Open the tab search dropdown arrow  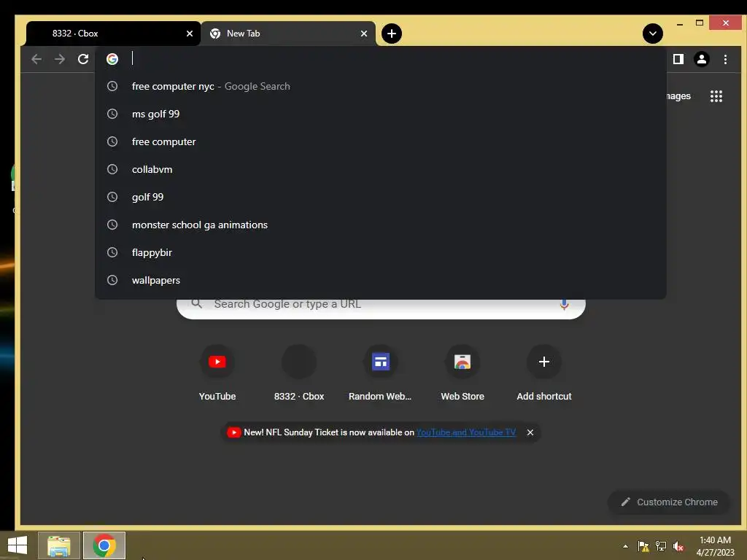[653, 34]
